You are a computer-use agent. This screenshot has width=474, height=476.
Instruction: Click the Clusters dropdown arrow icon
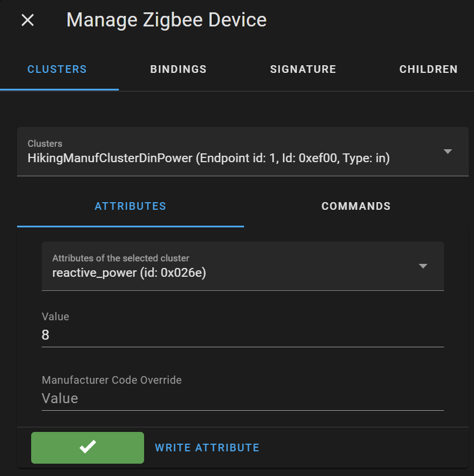(x=448, y=151)
